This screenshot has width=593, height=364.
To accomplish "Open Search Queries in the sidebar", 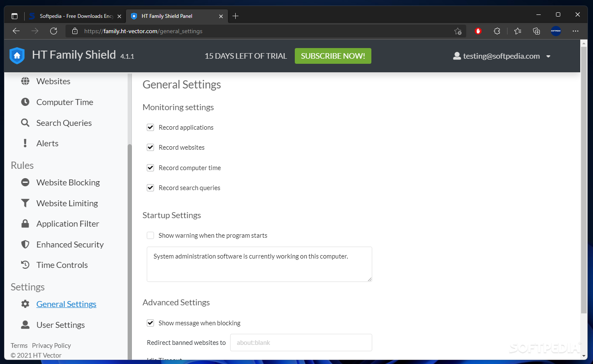I will (64, 123).
